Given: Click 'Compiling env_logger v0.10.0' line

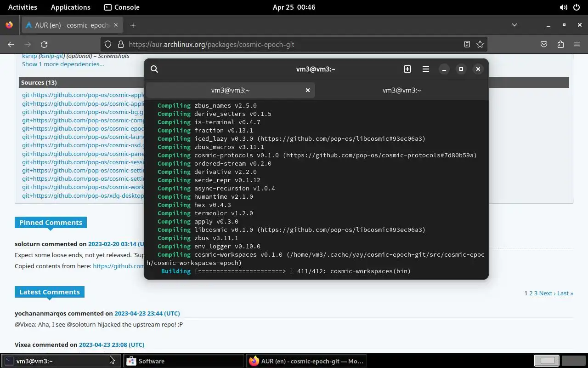Looking at the screenshot, I should pyautogui.click(x=209, y=247).
